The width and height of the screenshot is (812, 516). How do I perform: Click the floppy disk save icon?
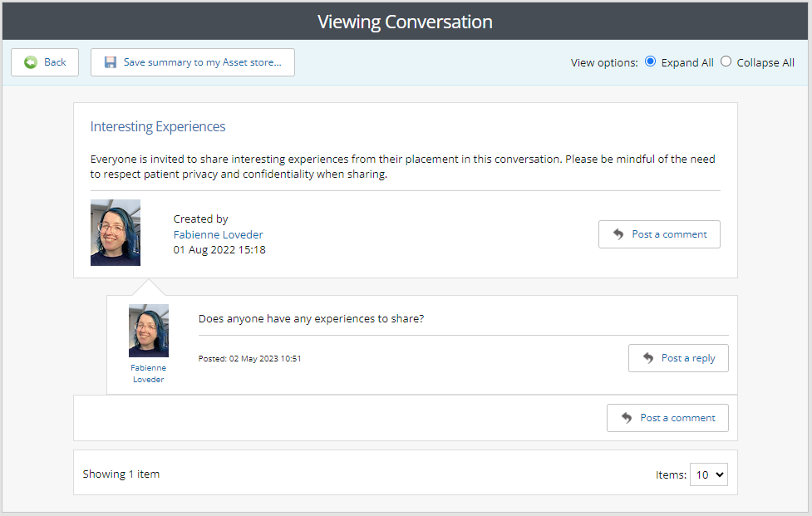click(111, 62)
